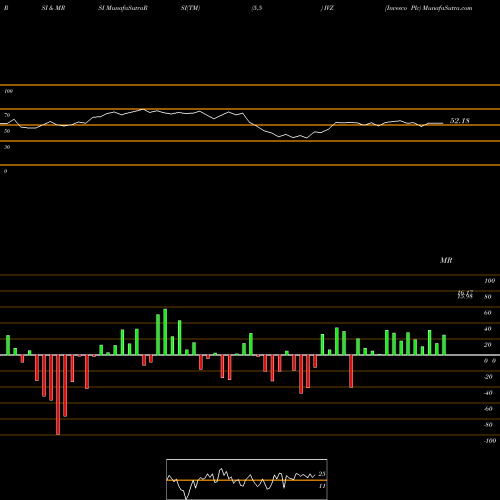Click the IVZ ticker symbol in the header
Screen dimensions: 500x500
click(x=329, y=8)
